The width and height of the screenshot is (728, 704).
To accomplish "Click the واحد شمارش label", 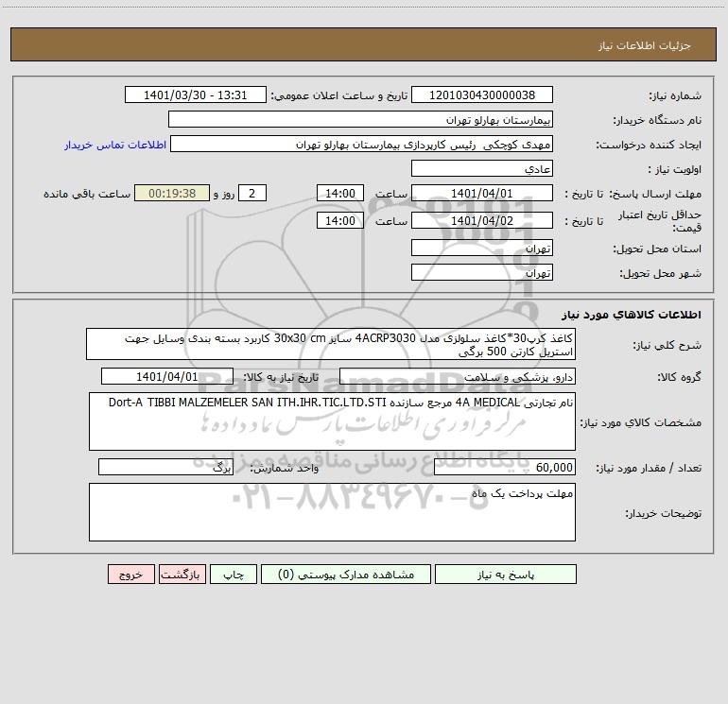I will (285, 469).
